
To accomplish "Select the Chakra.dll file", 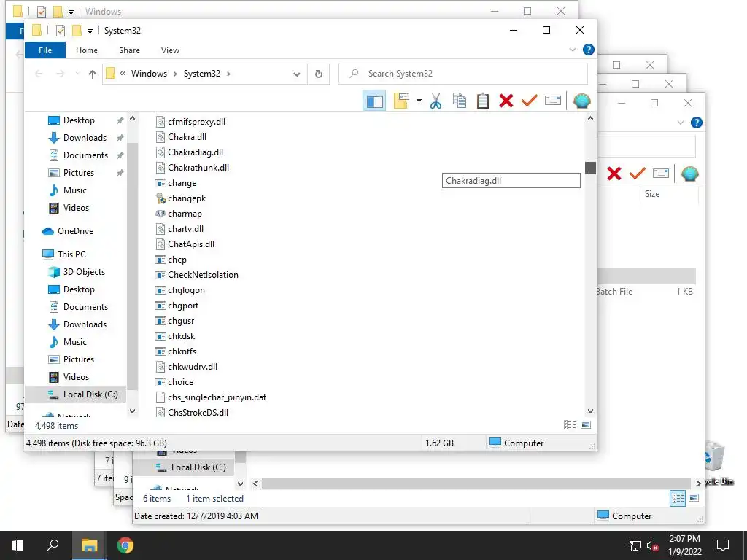I will click(x=187, y=137).
